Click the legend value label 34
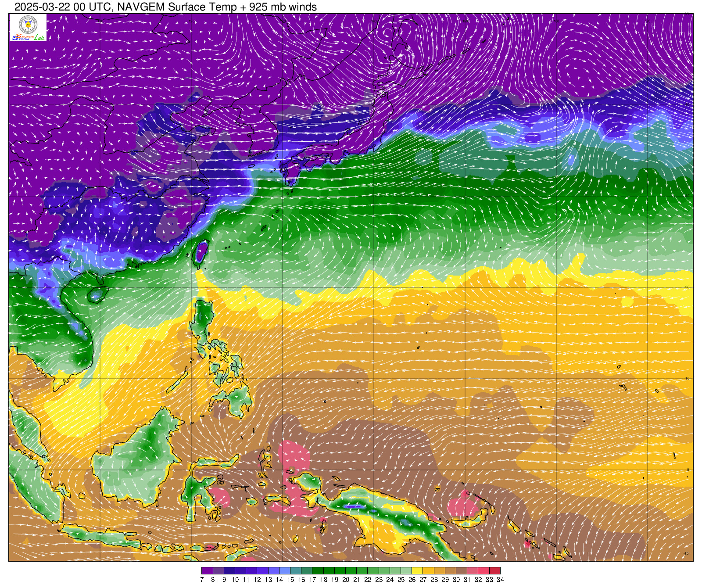702x588 pixels. tap(500, 580)
